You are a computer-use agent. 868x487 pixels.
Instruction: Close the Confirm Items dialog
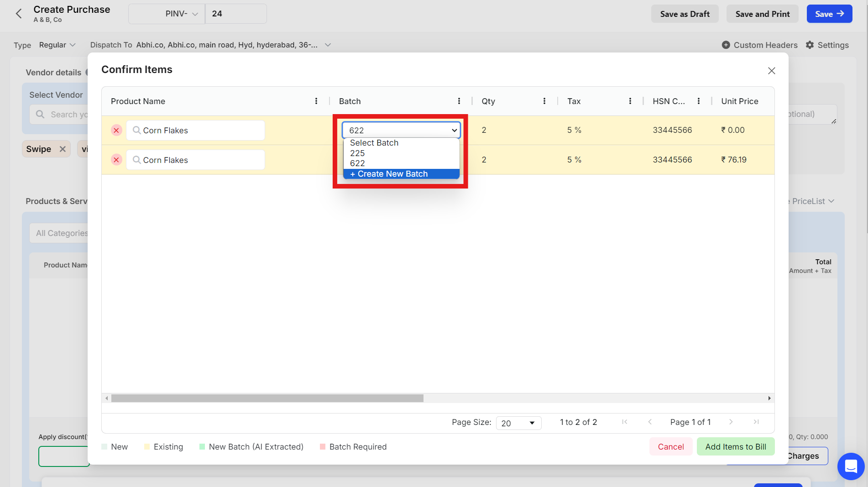(x=771, y=71)
